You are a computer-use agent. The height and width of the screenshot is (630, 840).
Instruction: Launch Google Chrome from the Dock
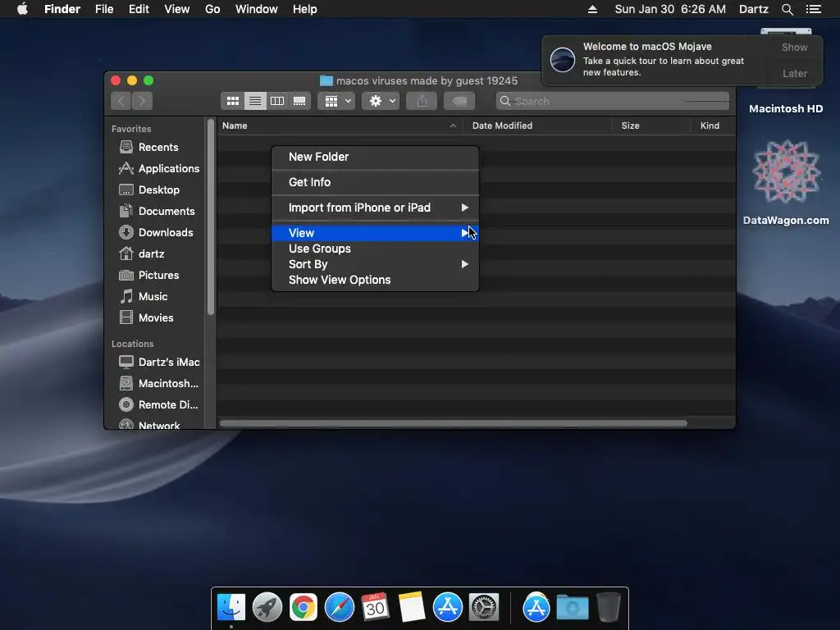pyautogui.click(x=304, y=608)
